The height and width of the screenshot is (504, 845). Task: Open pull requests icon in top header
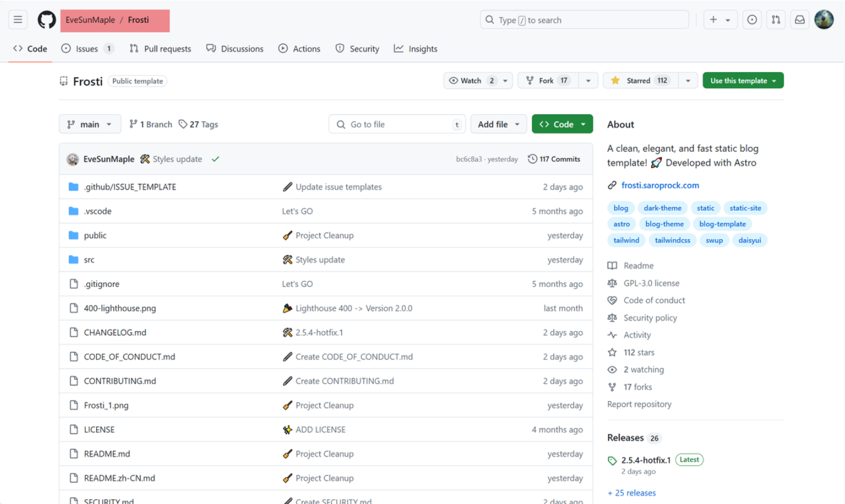point(775,20)
